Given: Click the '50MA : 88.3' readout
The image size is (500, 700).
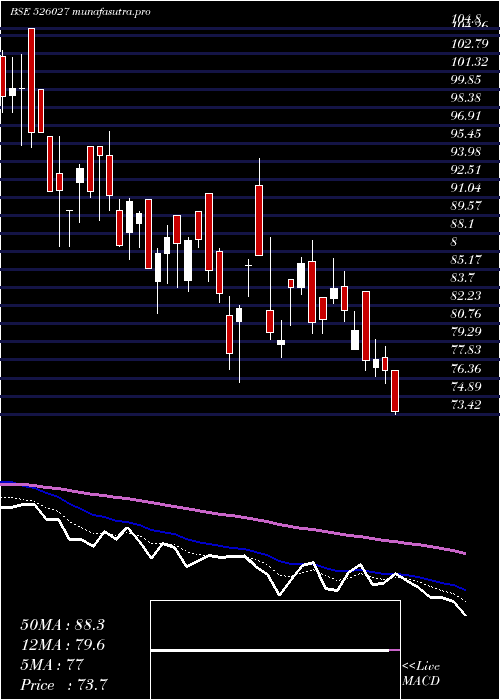Looking at the screenshot, I should click(x=62, y=625).
